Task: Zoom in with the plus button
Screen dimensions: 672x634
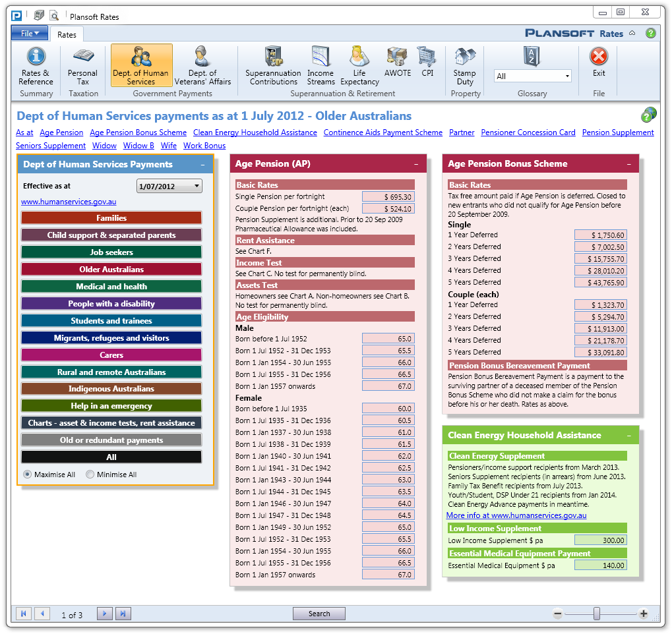Action: pyautogui.click(x=643, y=614)
